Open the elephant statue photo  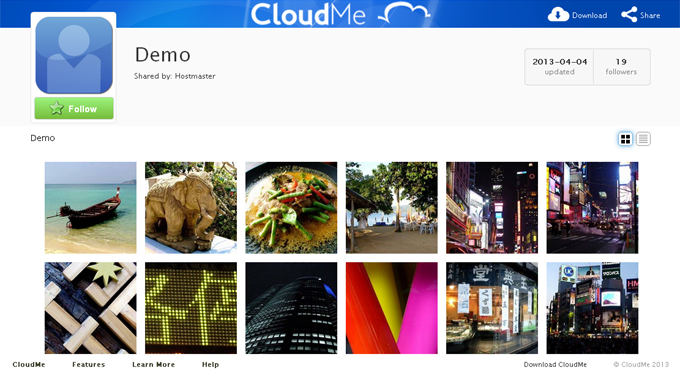pyautogui.click(x=191, y=207)
